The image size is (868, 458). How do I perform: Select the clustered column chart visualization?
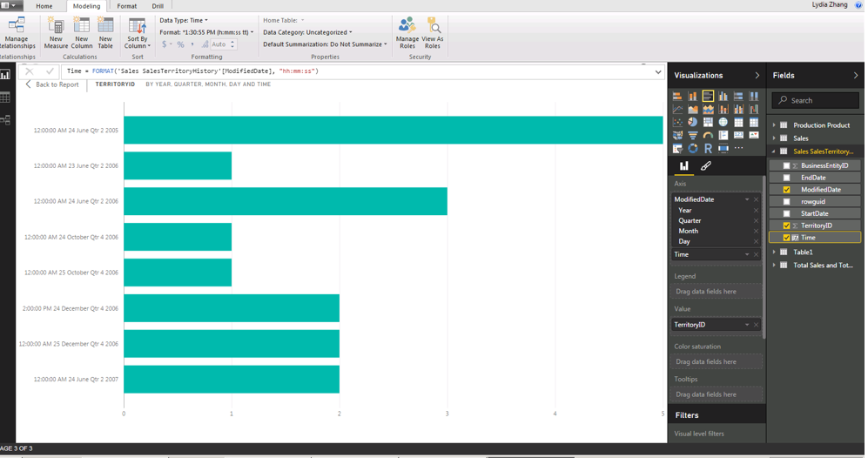point(723,96)
